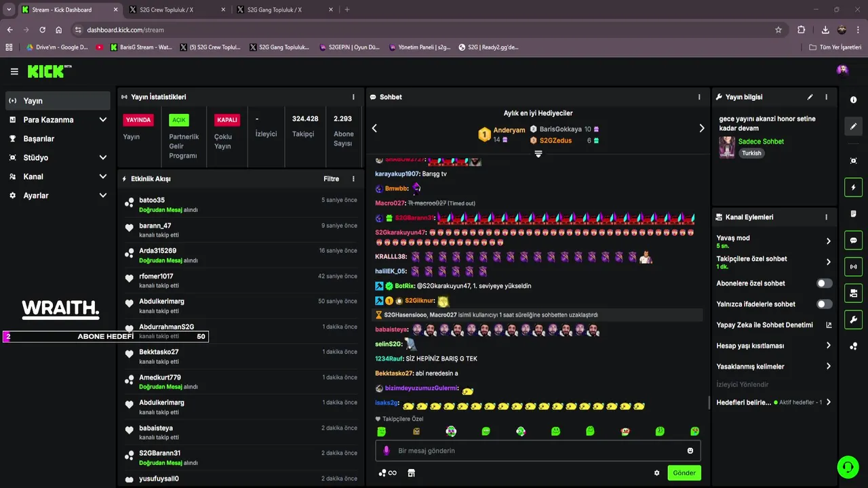This screenshot has height=488, width=868.
Task: Open the BarisG Stream bookmark
Action: click(x=141, y=47)
